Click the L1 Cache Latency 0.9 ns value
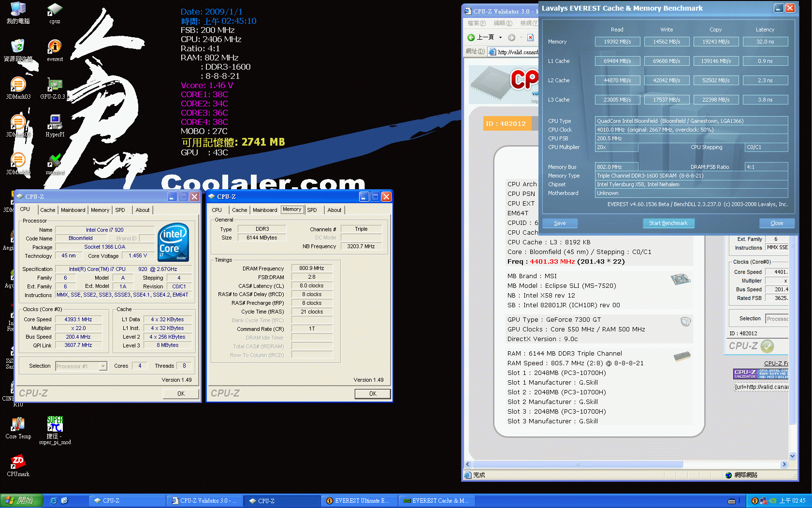Viewport: 812px width, 508px height. click(765, 61)
